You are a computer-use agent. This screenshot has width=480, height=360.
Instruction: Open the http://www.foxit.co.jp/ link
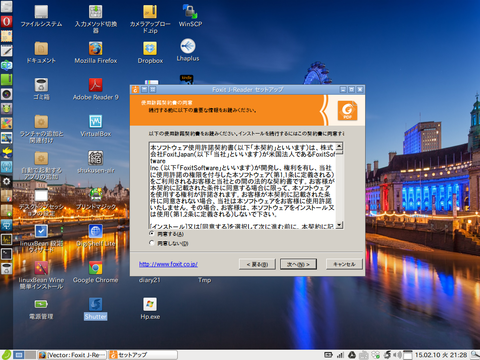pos(168,264)
